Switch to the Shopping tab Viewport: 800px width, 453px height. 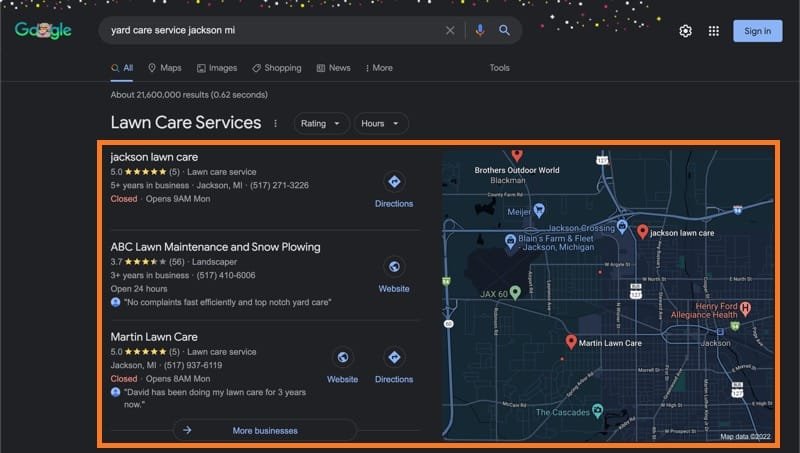tap(277, 68)
